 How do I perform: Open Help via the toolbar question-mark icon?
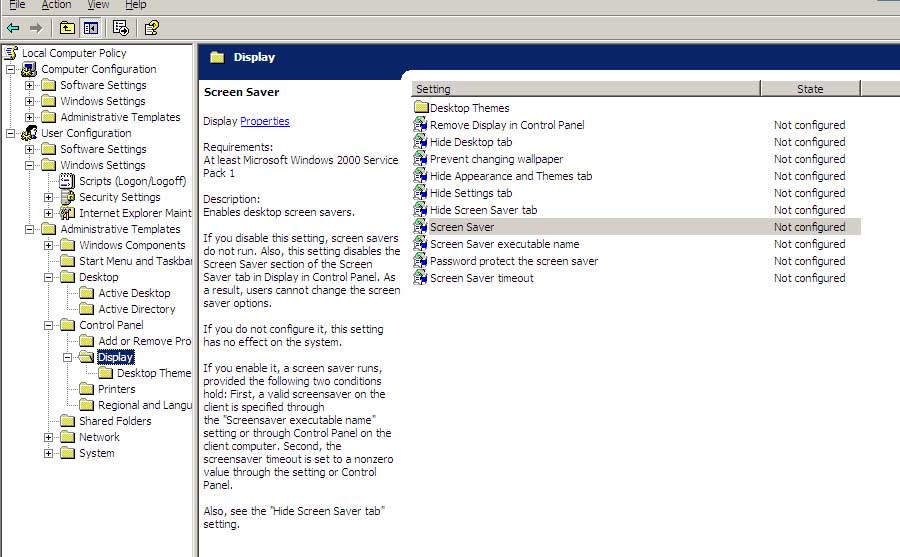point(151,28)
